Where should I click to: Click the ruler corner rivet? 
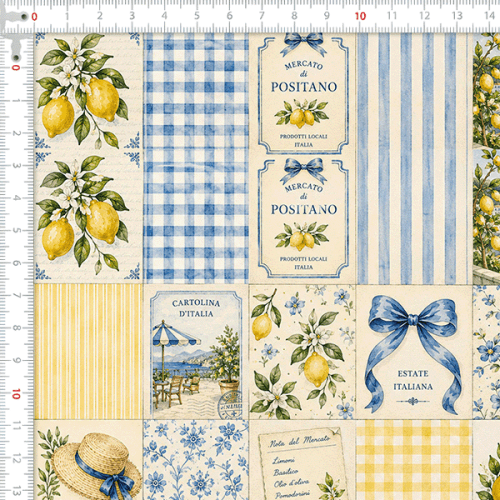tap(24, 16)
